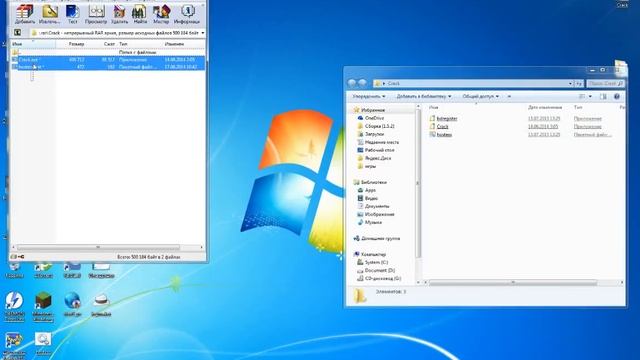The width and height of the screenshot is (640, 360).
Task: Select the Crack.exe row in WinRAR
Action: click(x=108, y=60)
